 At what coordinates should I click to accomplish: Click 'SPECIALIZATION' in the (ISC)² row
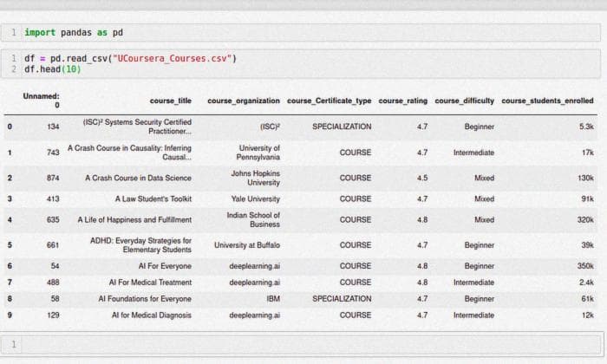pyautogui.click(x=342, y=127)
